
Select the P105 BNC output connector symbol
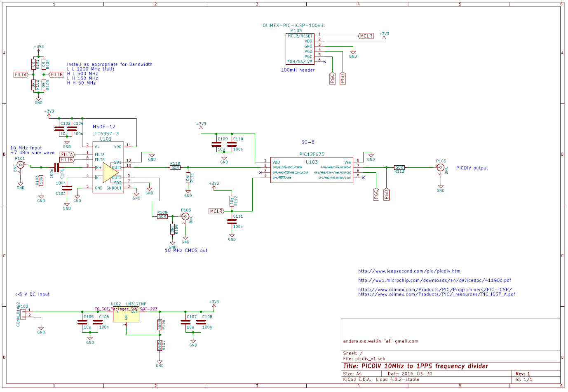[x=441, y=167]
